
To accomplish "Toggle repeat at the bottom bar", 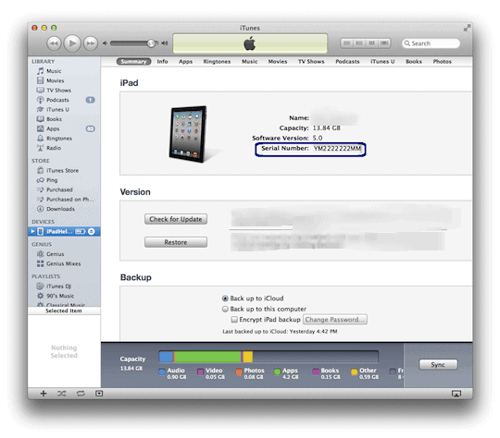I will coord(81,394).
